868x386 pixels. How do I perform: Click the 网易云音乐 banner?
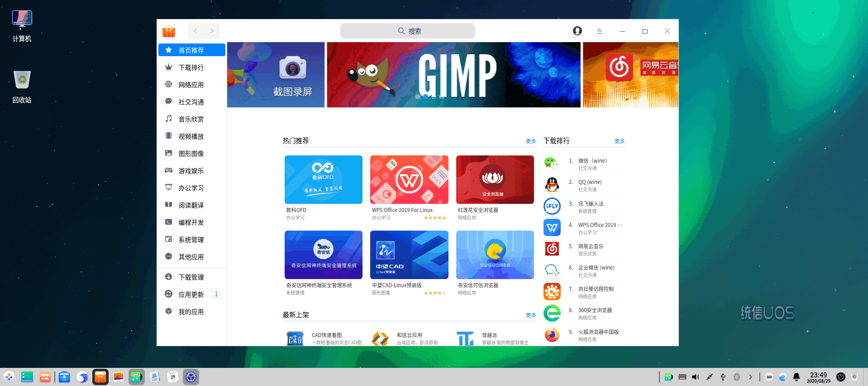[630, 75]
